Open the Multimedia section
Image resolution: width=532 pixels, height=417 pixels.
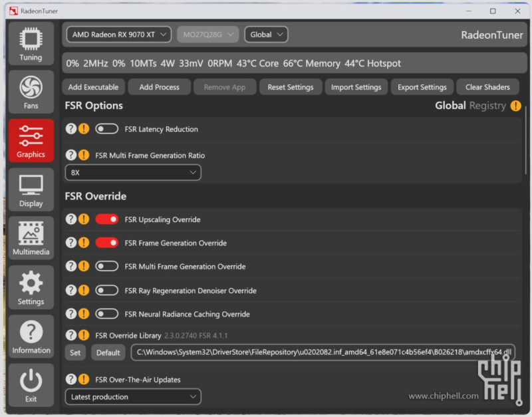pyautogui.click(x=31, y=238)
